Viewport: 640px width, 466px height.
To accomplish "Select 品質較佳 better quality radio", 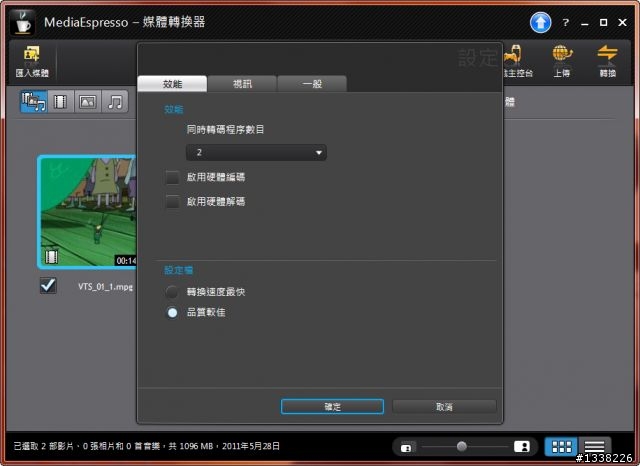I will tap(172, 313).
